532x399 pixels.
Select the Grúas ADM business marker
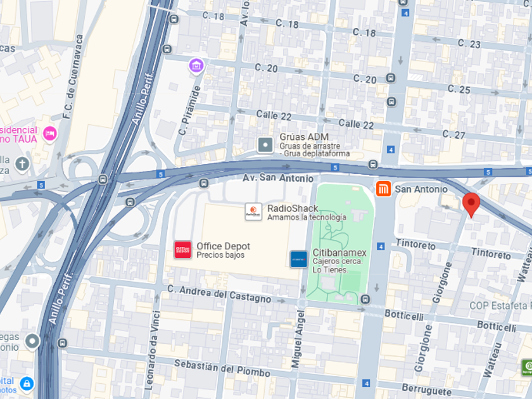(265, 145)
